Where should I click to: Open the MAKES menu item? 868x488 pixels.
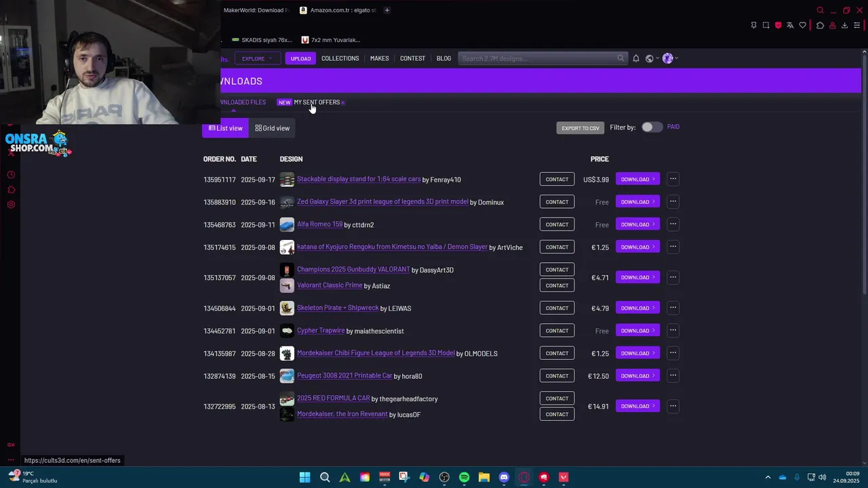379,58
